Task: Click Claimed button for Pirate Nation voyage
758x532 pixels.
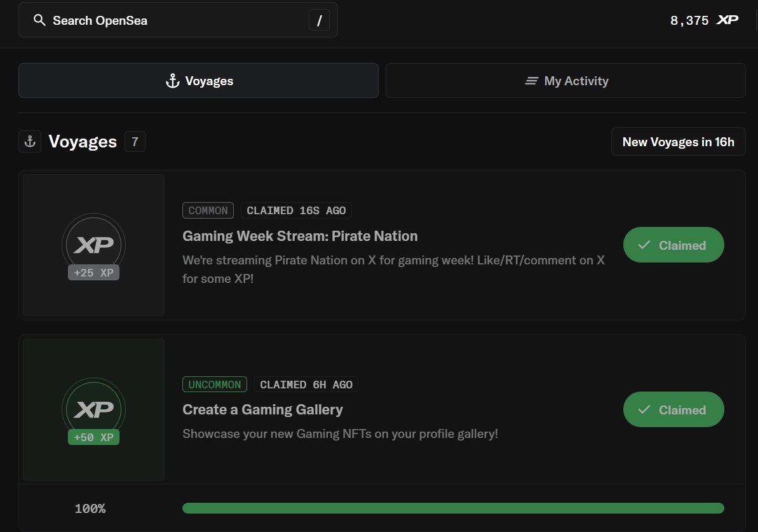Action: (673, 245)
